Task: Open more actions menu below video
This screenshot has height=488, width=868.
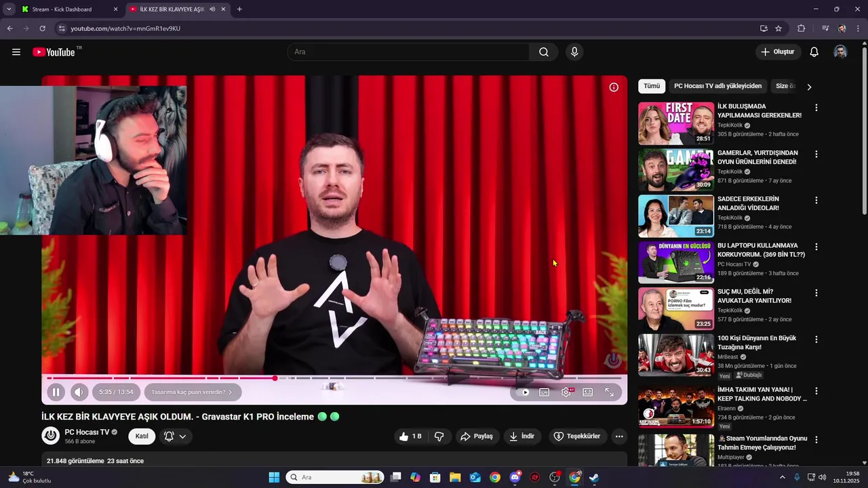Action: pyautogui.click(x=619, y=436)
